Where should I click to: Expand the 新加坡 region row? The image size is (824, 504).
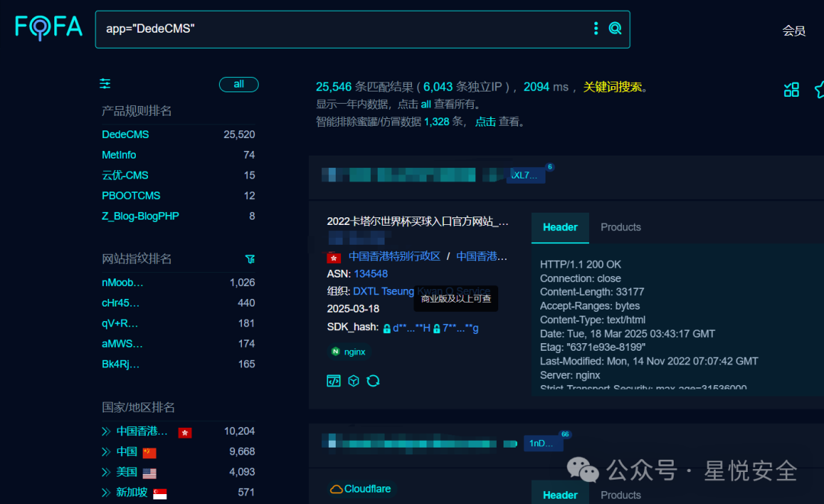click(x=105, y=493)
